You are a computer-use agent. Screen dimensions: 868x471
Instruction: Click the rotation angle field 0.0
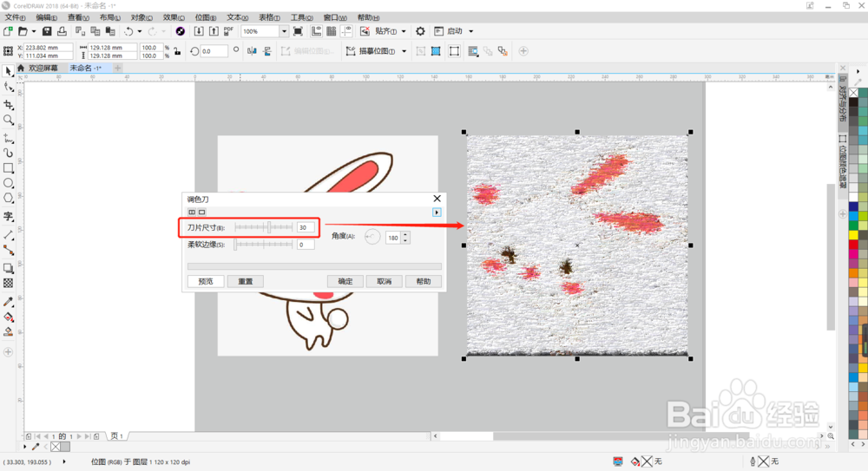pyautogui.click(x=214, y=51)
